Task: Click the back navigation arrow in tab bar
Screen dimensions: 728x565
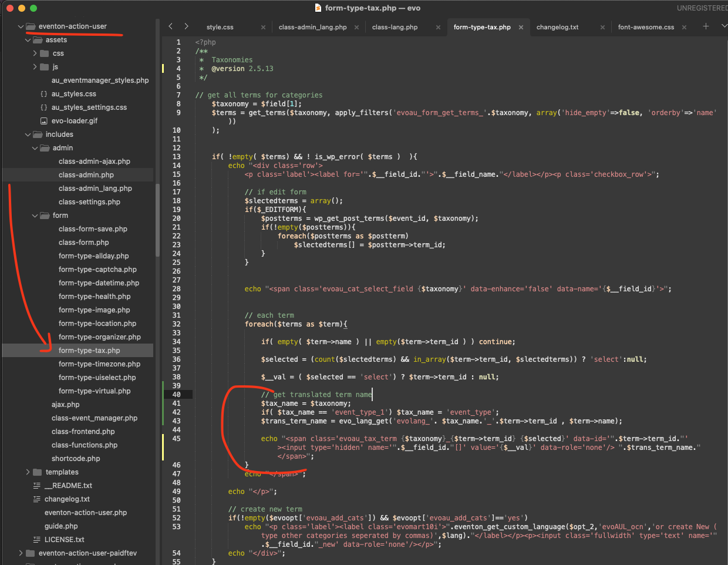Action: [170, 26]
